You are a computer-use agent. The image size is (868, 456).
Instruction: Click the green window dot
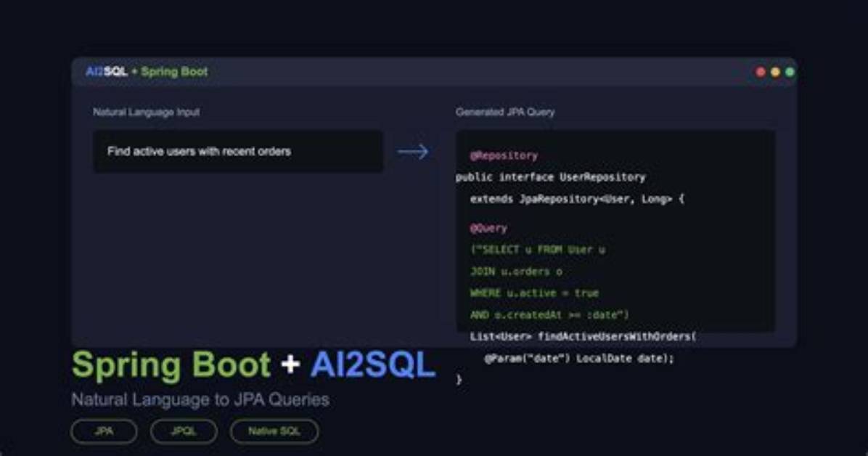[x=790, y=72]
